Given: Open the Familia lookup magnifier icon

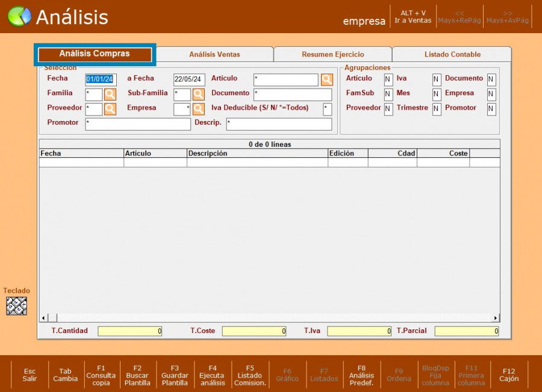Looking at the screenshot, I should [x=110, y=95].
